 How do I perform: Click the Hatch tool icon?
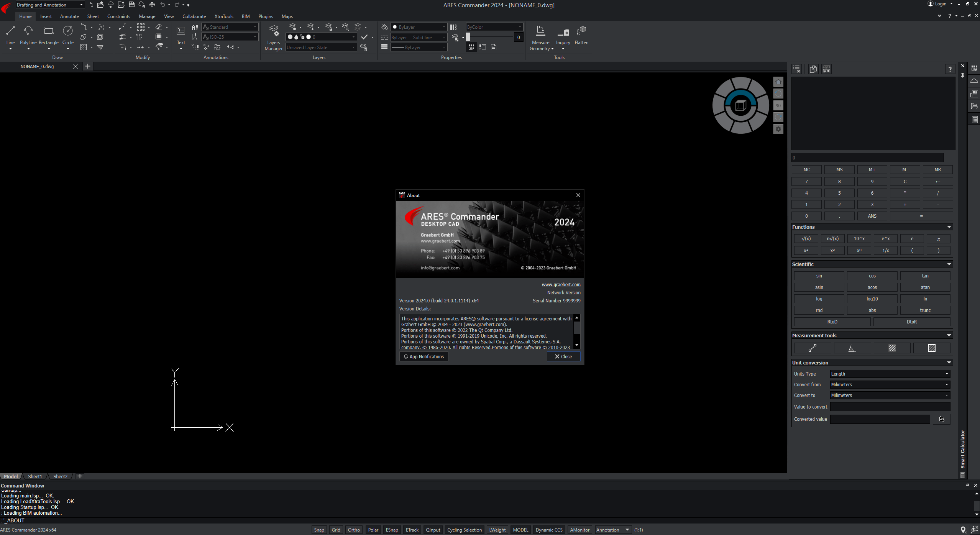click(84, 47)
